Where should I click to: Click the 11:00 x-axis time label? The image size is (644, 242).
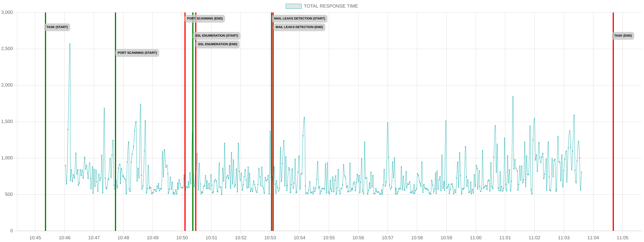click(476, 238)
